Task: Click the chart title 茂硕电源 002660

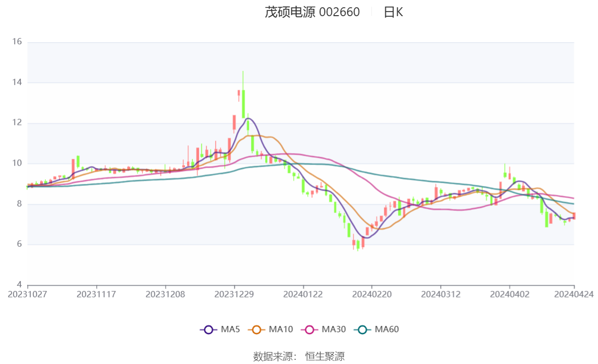Action: coord(312,12)
